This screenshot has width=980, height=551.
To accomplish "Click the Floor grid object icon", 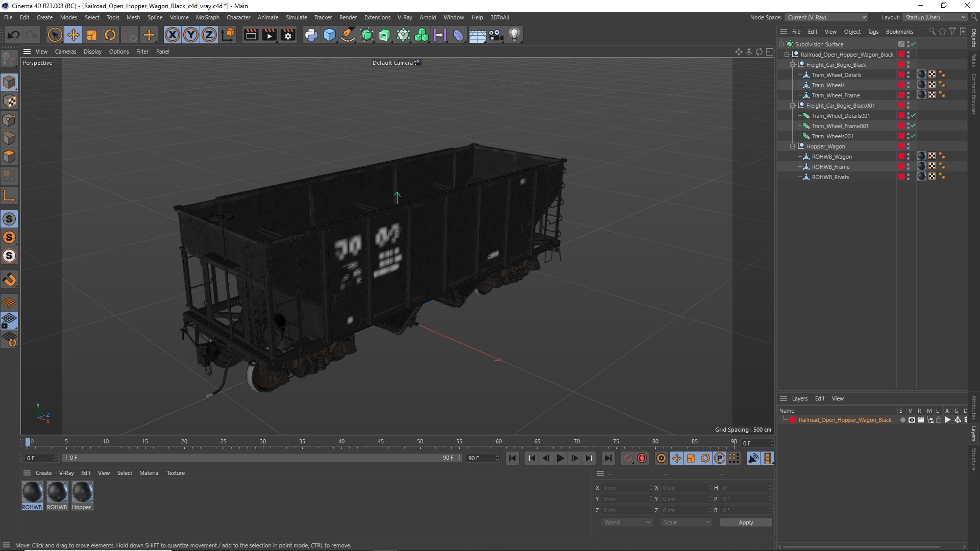I will point(477,35).
